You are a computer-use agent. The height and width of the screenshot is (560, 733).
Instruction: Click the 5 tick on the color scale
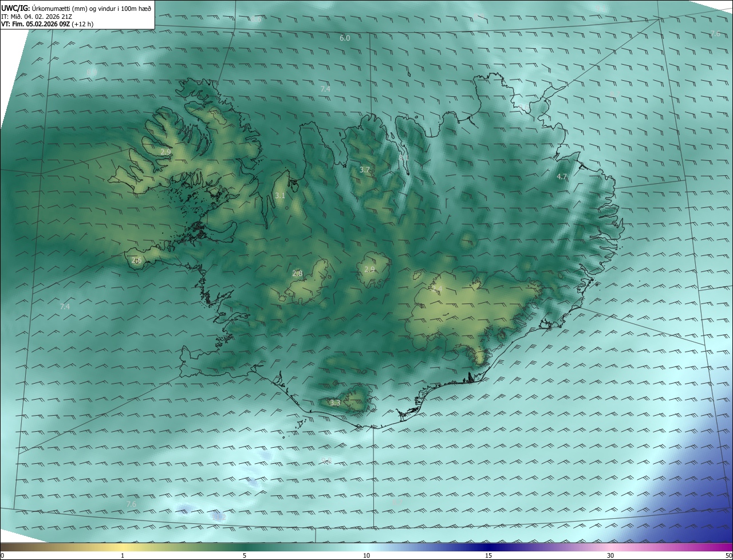tap(245, 555)
